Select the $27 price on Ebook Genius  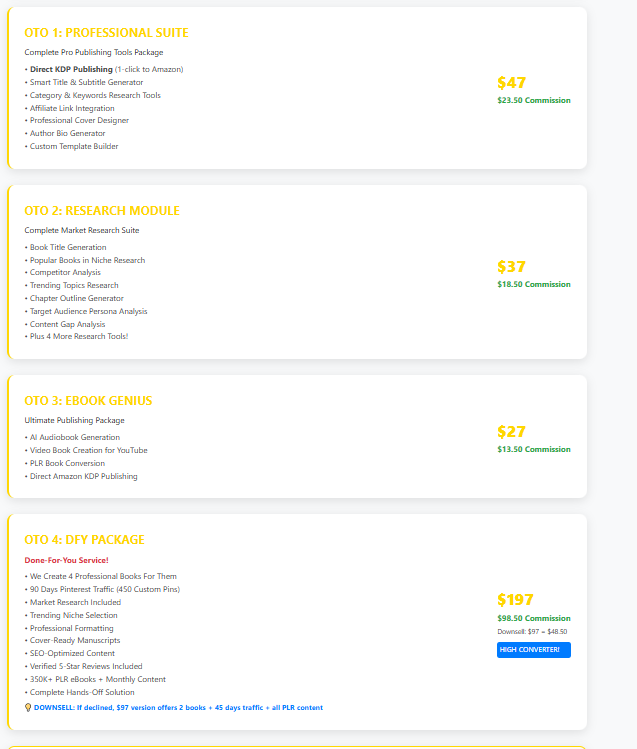511,432
